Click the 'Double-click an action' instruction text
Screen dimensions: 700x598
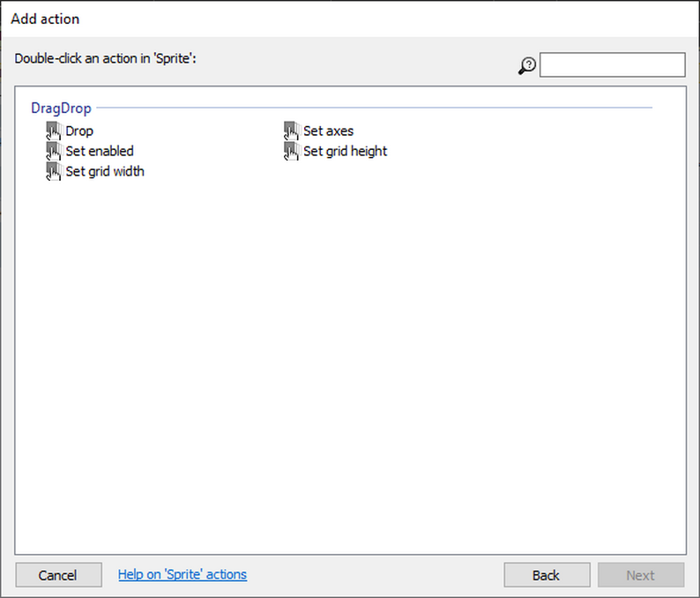(111, 59)
